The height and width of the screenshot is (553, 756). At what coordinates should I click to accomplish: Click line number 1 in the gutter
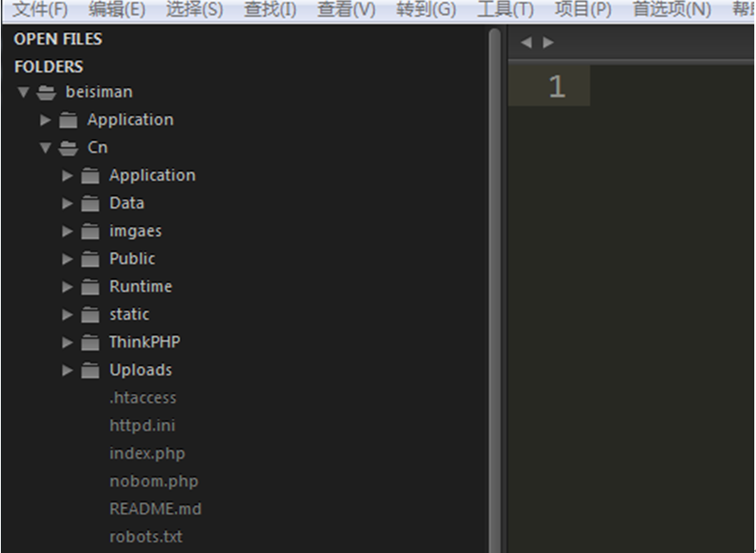pyautogui.click(x=557, y=87)
